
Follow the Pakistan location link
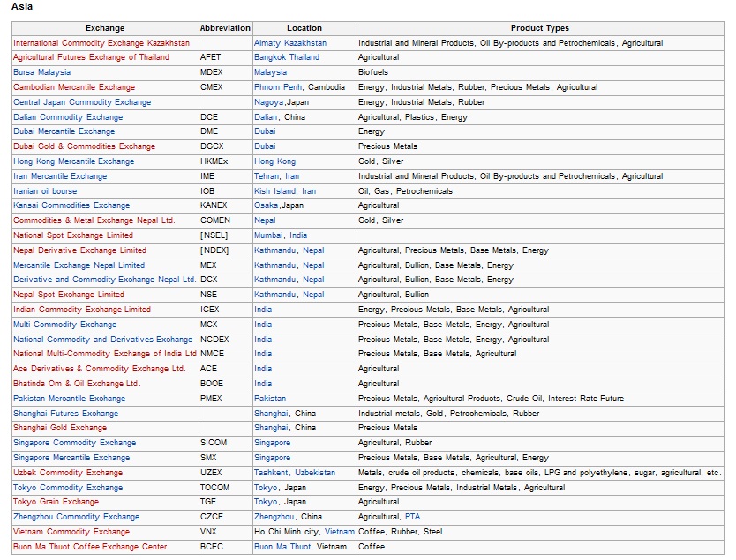coord(270,399)
